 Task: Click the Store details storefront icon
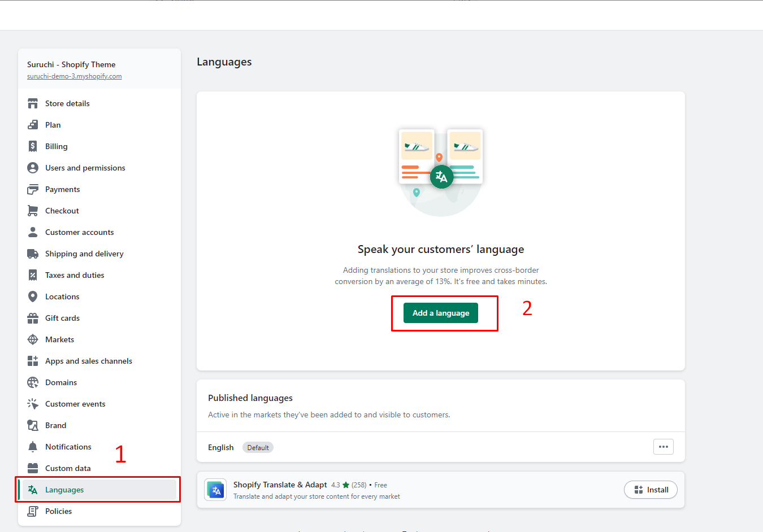33,103
